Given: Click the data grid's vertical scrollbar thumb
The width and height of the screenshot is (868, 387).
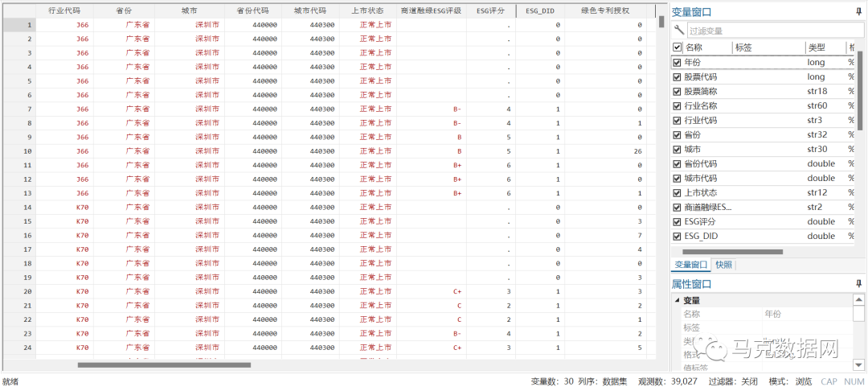Looking at the screenshot, I should pyautogui.click(x=661, y=21).
